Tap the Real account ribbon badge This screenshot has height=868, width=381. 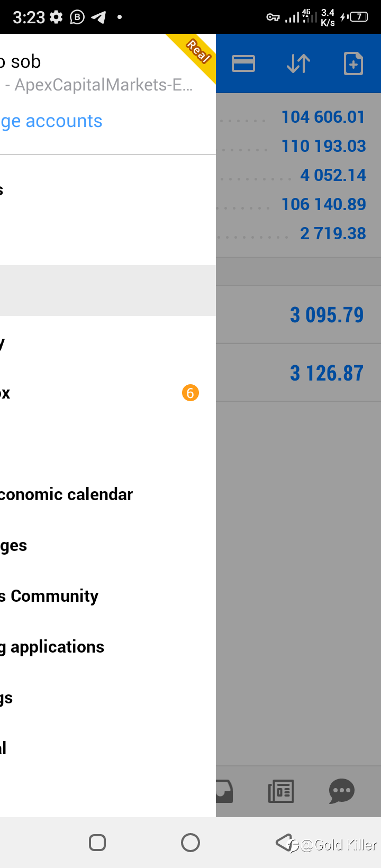click(x=196, y=55)
